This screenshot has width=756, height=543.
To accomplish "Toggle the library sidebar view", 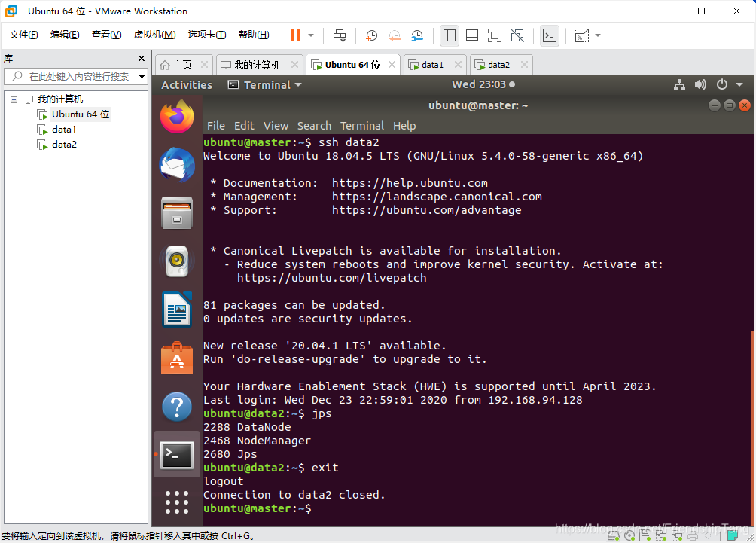I will pos(450,35).
